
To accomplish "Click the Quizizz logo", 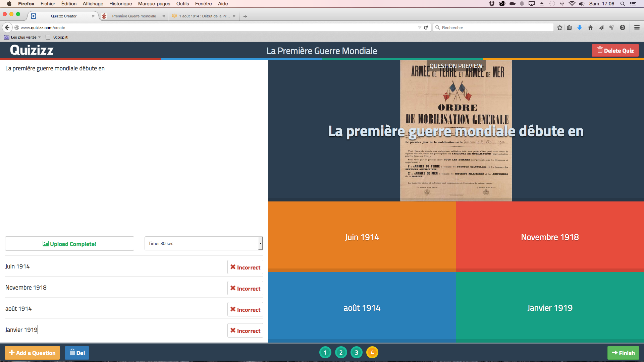I will (32, 50).
